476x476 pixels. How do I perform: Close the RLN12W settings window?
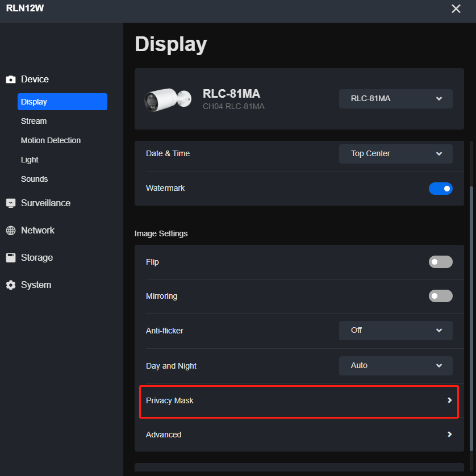coord(456,9)
